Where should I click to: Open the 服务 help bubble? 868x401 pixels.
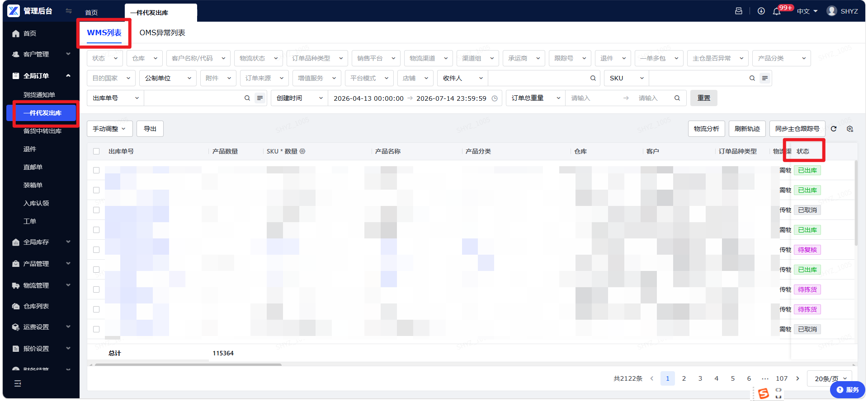[x=847, y=390]
